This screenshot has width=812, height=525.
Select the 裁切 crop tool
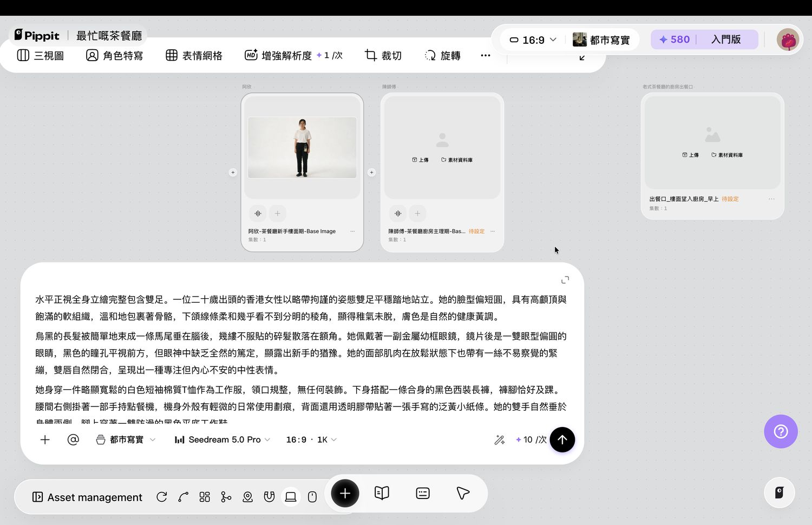383,55
